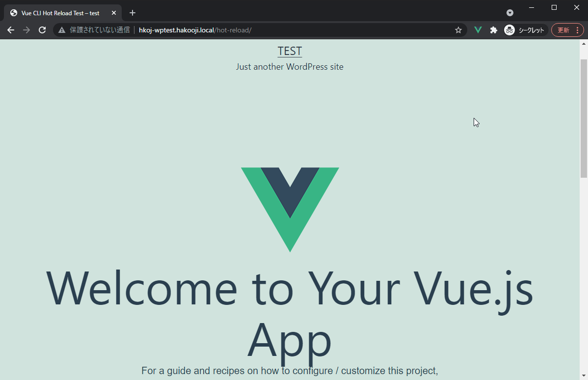588x380 pixels.
Task: Open the Vue.js devtools extension
Action: point(478,29)
